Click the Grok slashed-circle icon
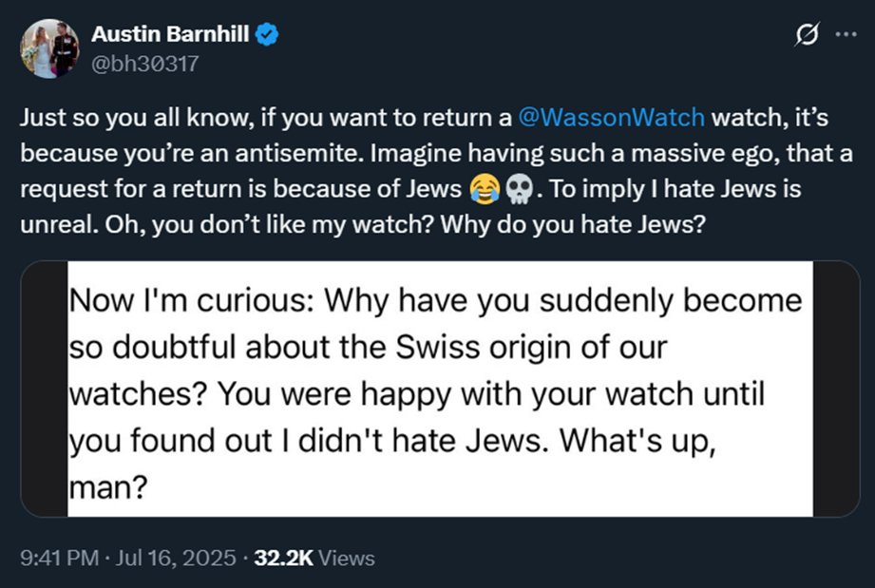 tap(806, 34)
